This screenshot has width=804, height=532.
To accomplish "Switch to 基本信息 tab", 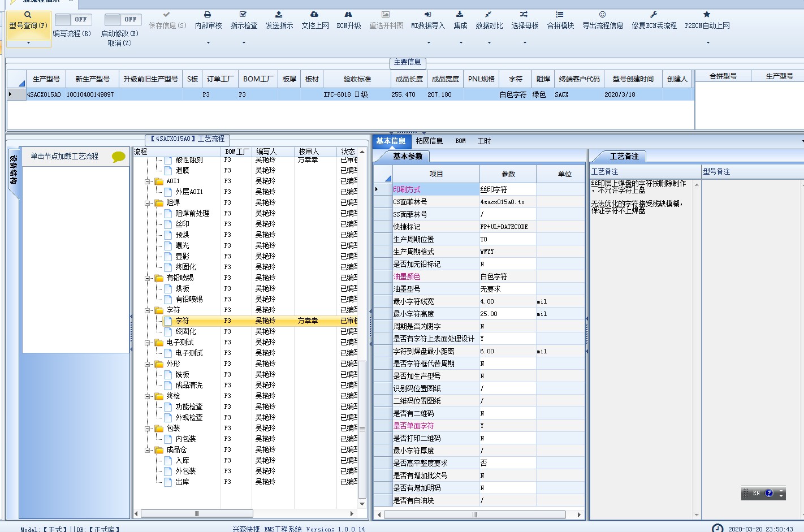I will 391,141.
